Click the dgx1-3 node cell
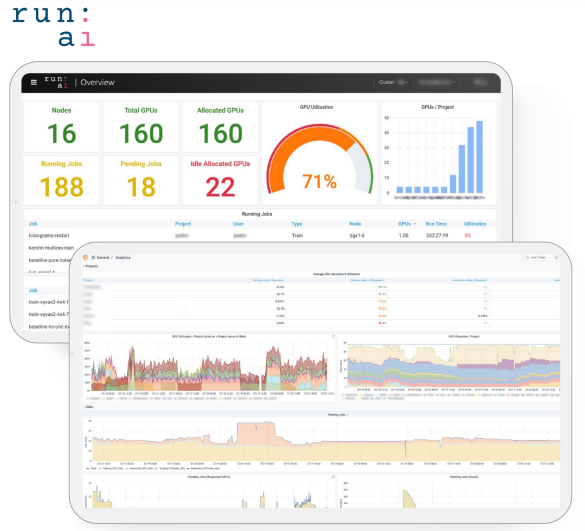The height and width of the screenshot is (531, 585). pyautogui.click(x=357, y=235)
